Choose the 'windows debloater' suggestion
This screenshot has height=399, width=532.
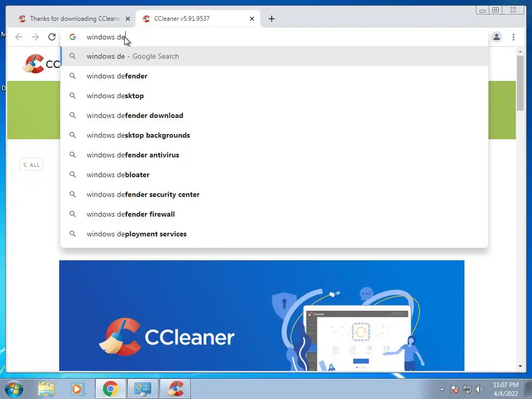[274, 175]
